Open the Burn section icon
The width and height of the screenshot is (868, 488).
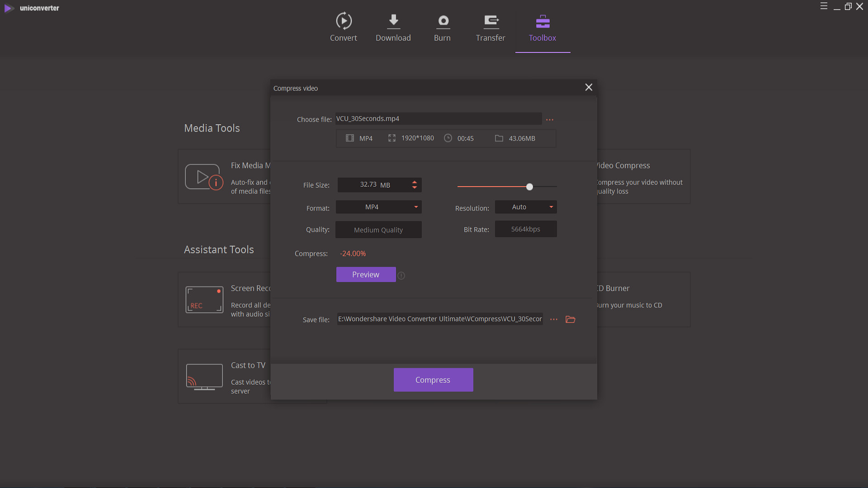click(443, 21)
